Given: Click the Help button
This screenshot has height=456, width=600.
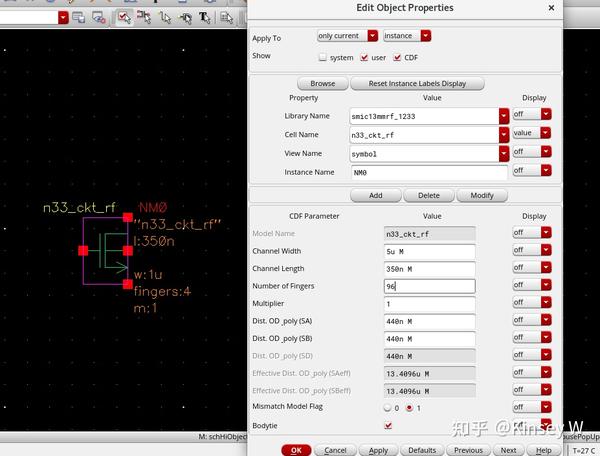Looking at the screenshot, I should (544, 450).
